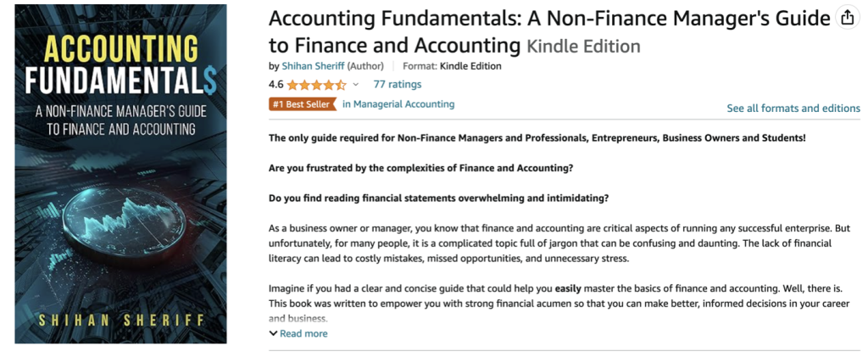The width and height of the screenshot is (868, 357).
Task: Click the 'Are you frustrated' question line
Action: pyautogui.click(x=420, y=168)
